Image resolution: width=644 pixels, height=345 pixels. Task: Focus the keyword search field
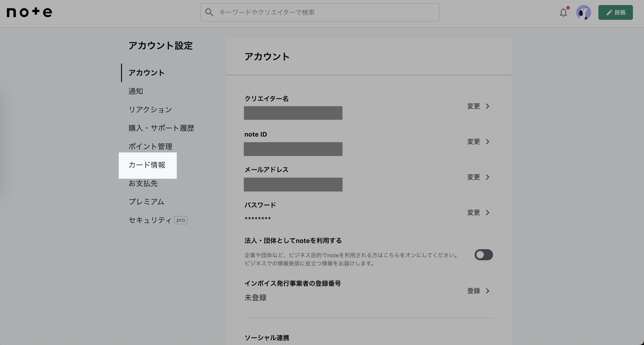tap(320, 12)
